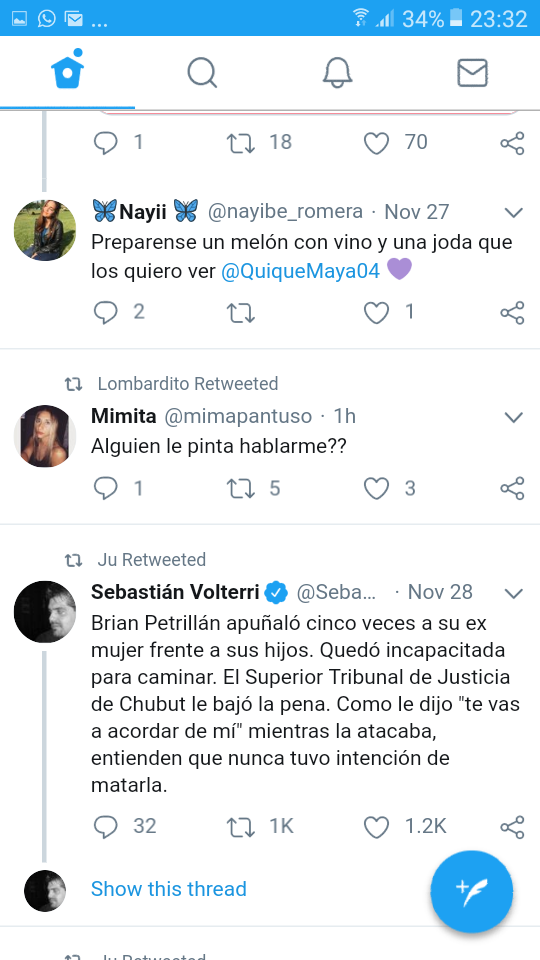Click Show this thread link

click(x=168, y=889)
